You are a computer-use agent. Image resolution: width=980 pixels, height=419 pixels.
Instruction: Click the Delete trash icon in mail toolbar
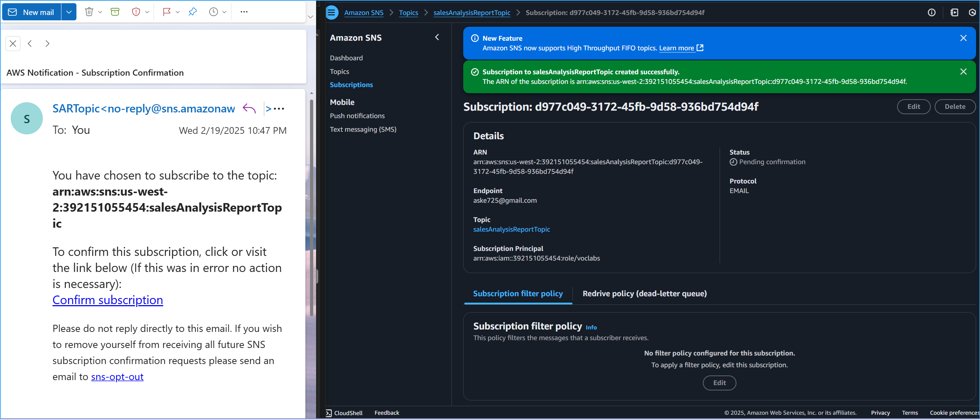[89, 12]
